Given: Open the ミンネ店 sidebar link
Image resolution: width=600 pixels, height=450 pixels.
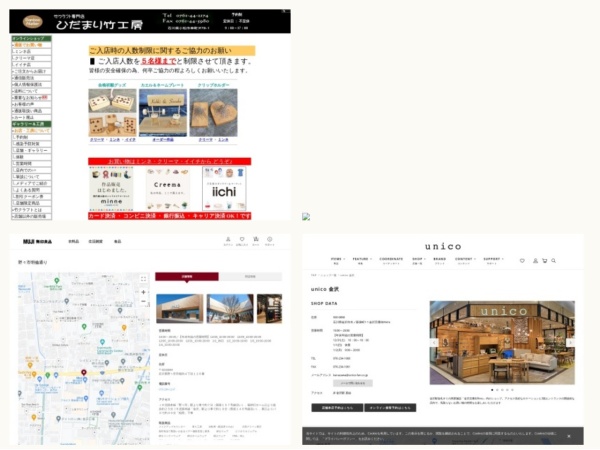Looking at the screenshot, I should [31, 52].
